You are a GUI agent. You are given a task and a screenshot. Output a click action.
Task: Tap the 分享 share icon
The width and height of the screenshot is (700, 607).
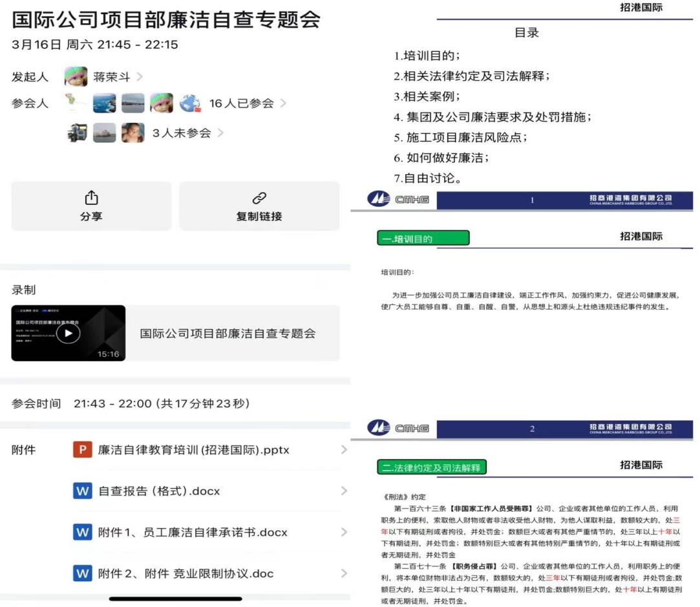click(91, 197)
